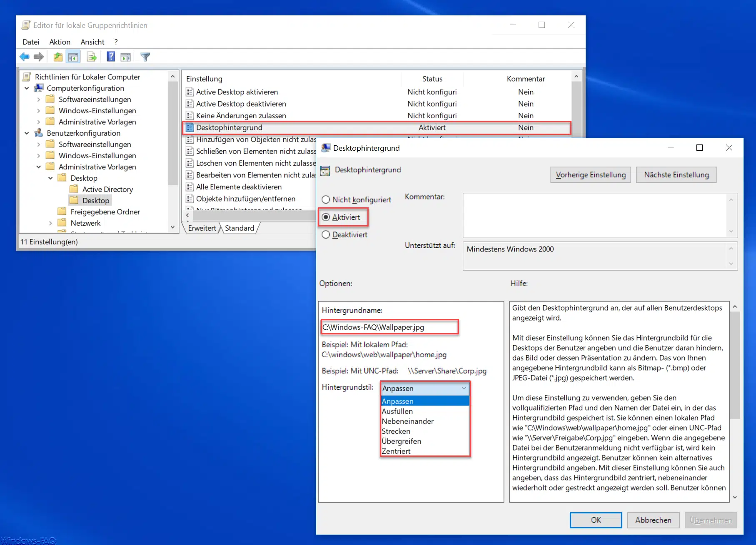Click the policy icon beside Active Desktop aktivieren
Image resolution: width=756 pixels, height=545 pixels.
(x=190, y=92)
